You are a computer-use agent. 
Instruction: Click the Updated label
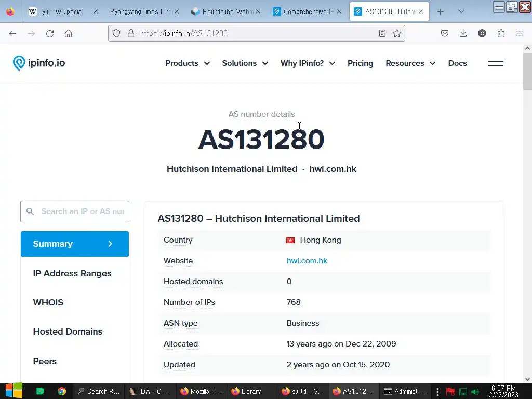[179, 365]
